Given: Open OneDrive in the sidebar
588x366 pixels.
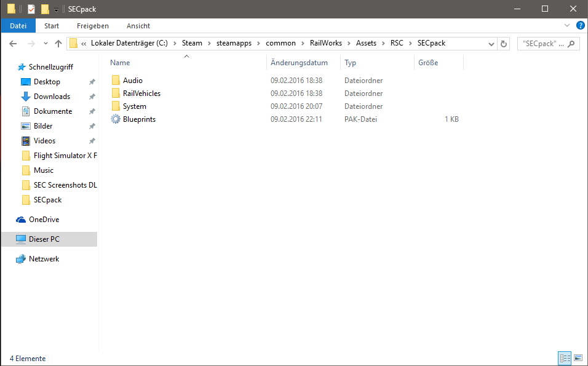Looking at the screenshot, I should (44, 220).
